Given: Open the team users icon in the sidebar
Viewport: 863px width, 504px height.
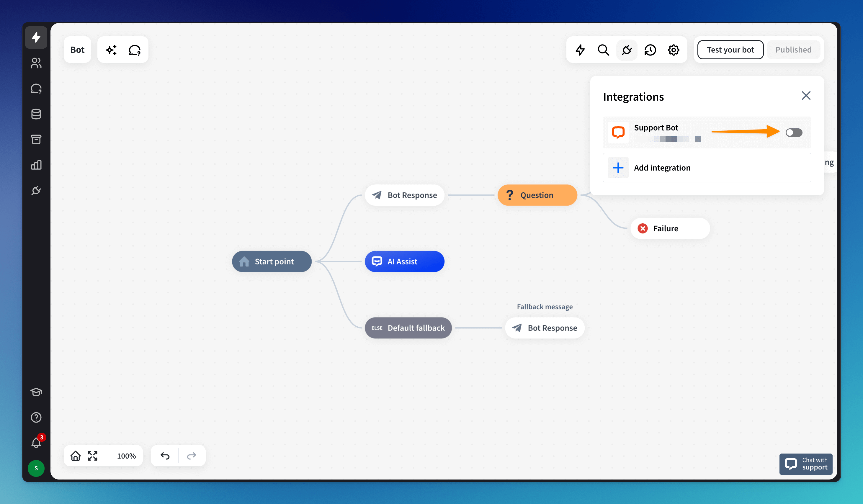Looking at the screenshot, I should [x=36, y=63].
